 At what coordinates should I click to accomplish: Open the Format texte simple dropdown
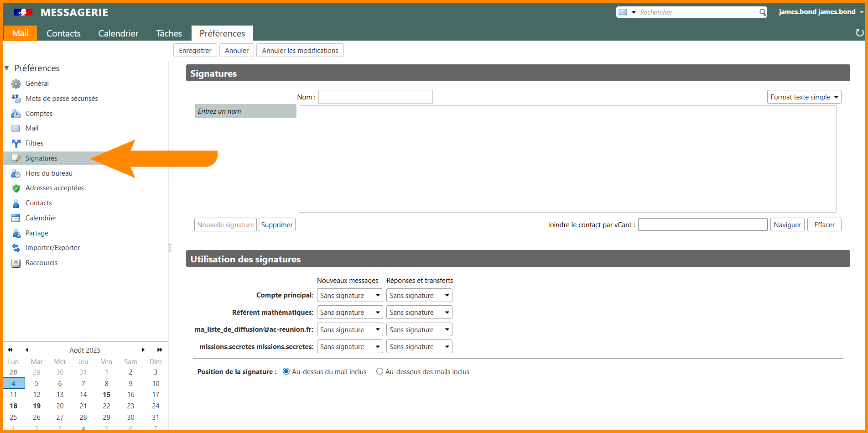(x=804, y=97)
